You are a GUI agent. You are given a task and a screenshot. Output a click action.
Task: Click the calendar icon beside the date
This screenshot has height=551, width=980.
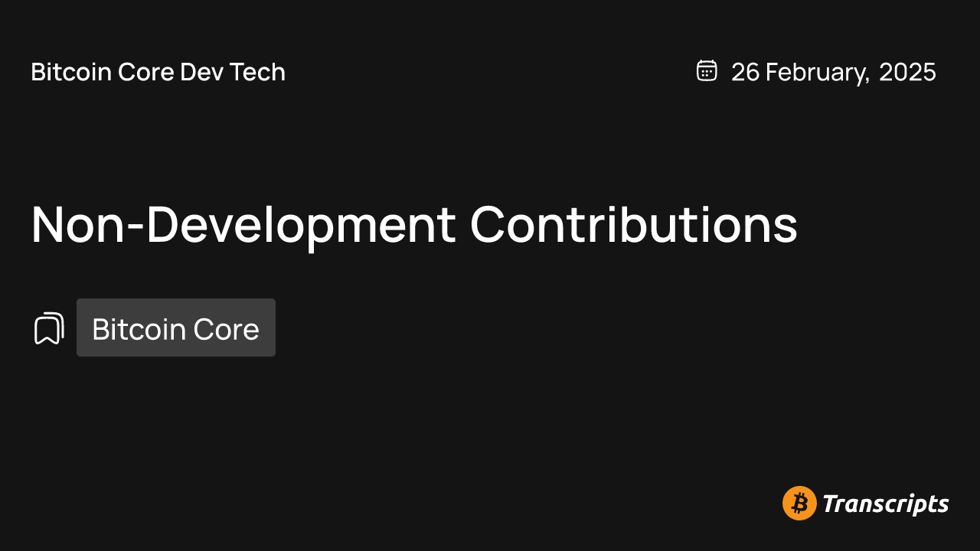pos(706,70)
